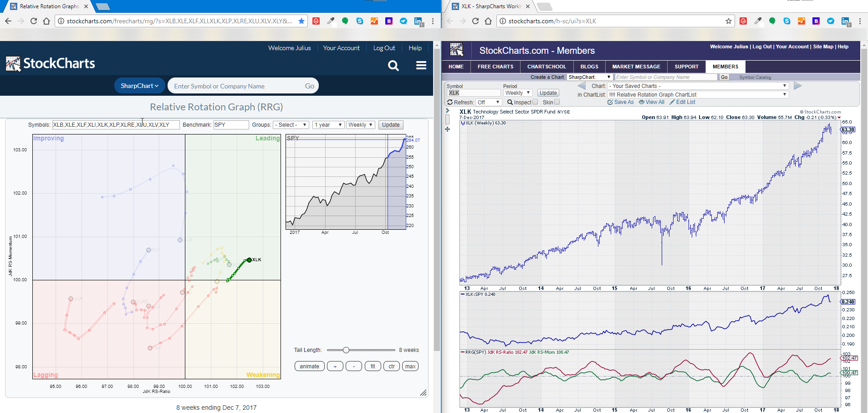Open the Weekly dropdown in RRG controls
The image size is (868, 413).
pyautogui.click(x=361, y=125)
